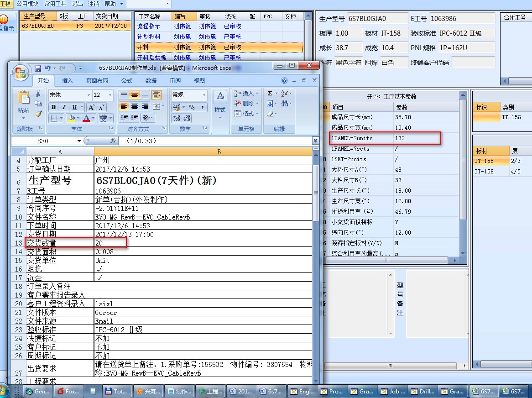The image size is (532, 398).
Task: Open font name dropdown 宋体
Action: (89, 94)
